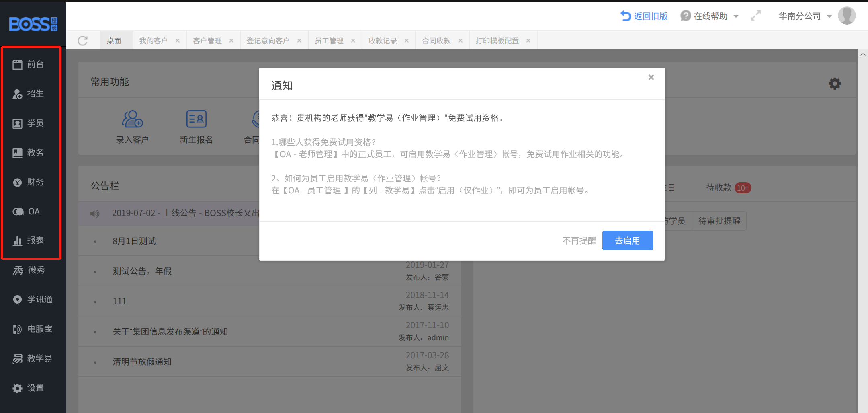868x413 pixels.
Task: Close the 打印模板配置 tab
Action: [x=528, y=41]
